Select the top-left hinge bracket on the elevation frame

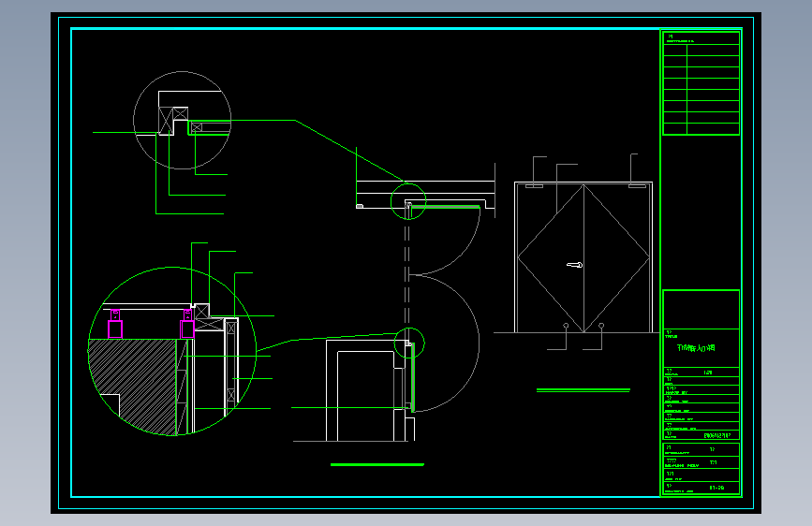tap(534, 186)
